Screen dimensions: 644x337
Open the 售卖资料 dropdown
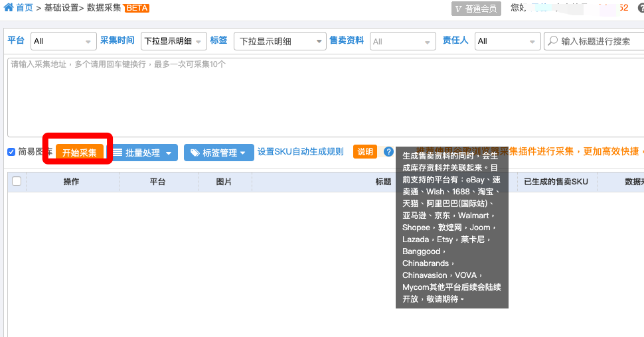[x=402, y=41]
